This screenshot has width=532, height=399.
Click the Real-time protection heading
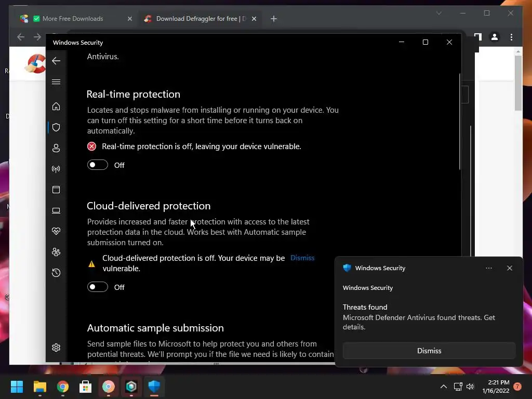coord(134,94)
